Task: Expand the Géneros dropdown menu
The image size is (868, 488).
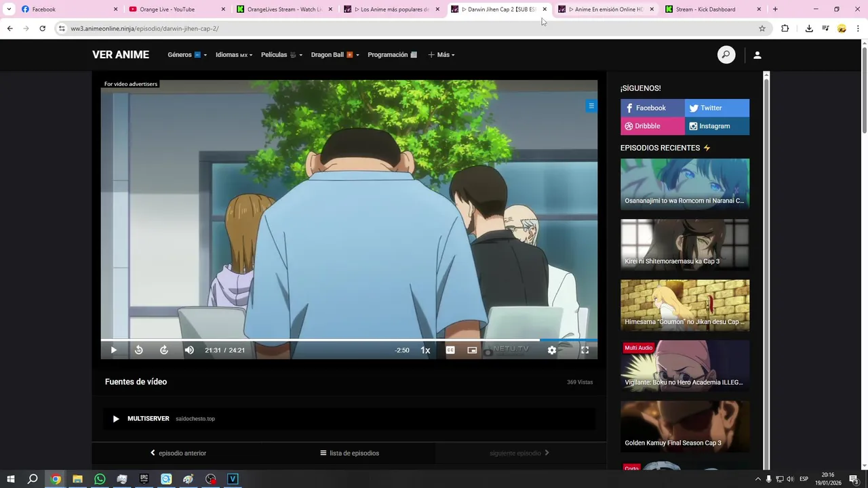Action: coord(187,55)
